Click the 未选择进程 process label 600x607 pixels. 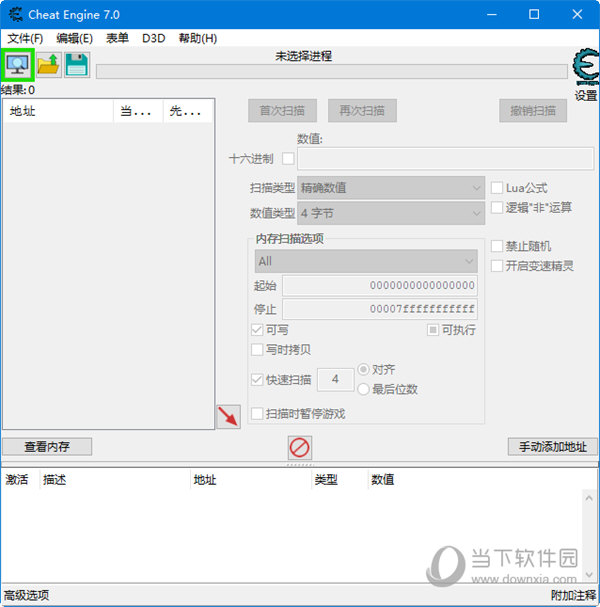tap(303, 57)
